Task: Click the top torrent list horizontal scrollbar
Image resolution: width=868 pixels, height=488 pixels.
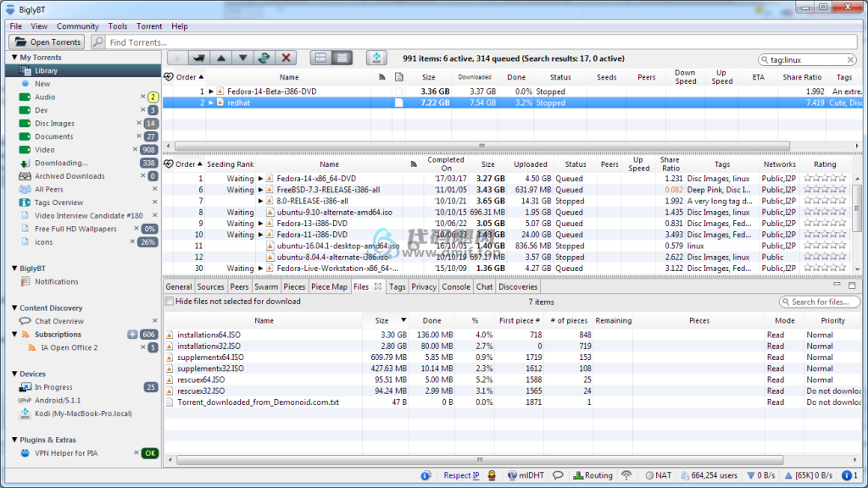Action: [482, 146]
